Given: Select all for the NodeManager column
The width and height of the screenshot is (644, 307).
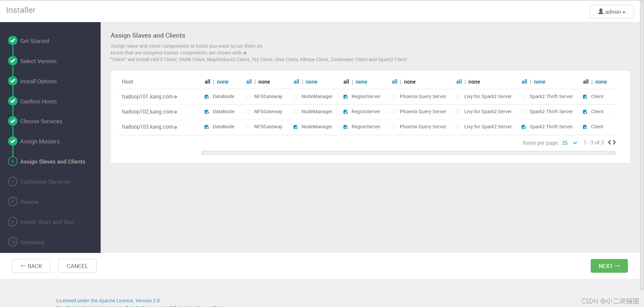Looking at the screenshot, I should coord(297,82).
